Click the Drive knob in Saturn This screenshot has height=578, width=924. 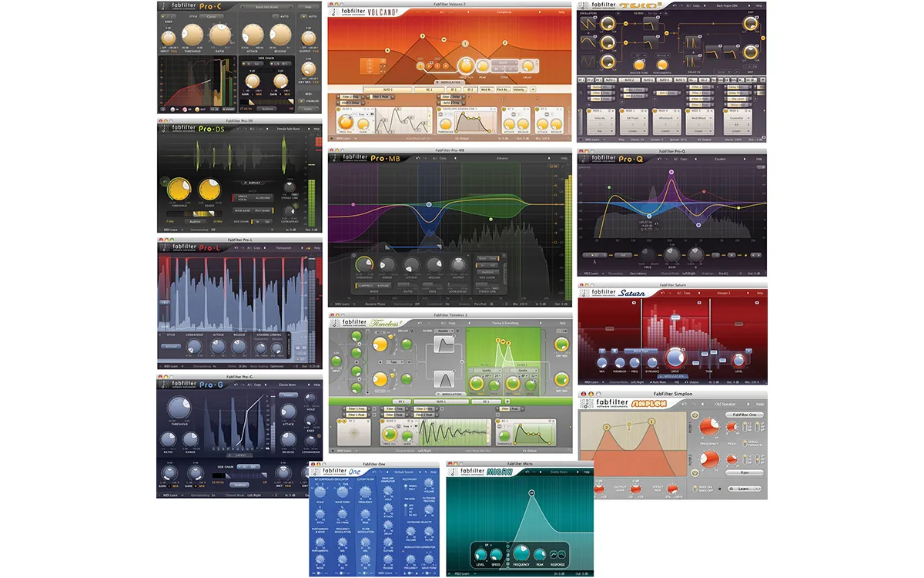(675, 358)
